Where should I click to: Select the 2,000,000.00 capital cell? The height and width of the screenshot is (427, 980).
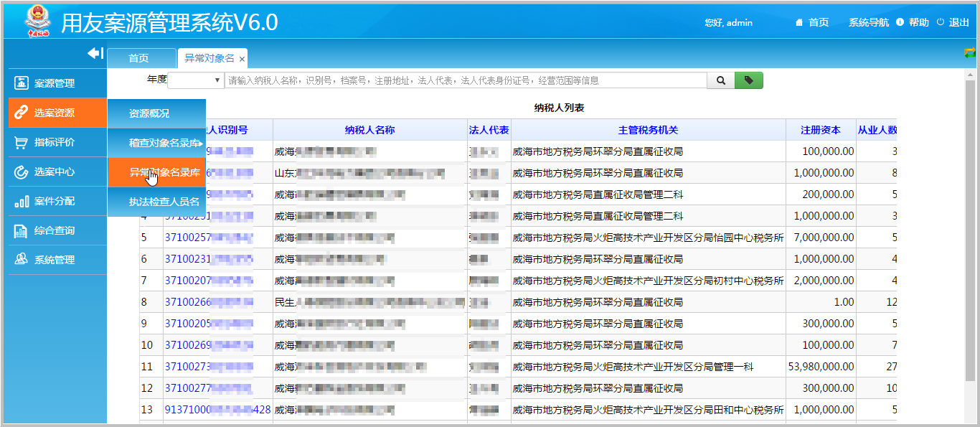[821, 281]
